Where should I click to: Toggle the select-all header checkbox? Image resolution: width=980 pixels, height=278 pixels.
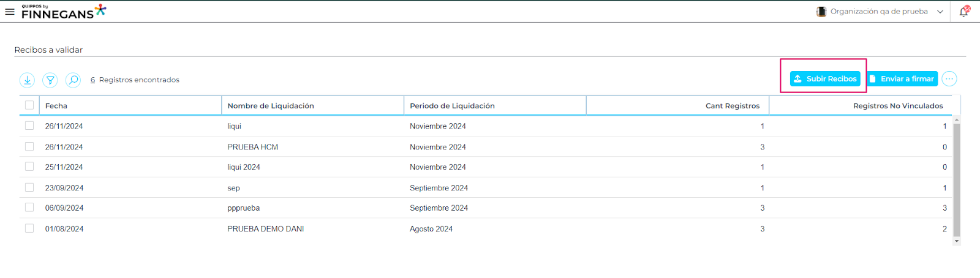tap(29, 105)
